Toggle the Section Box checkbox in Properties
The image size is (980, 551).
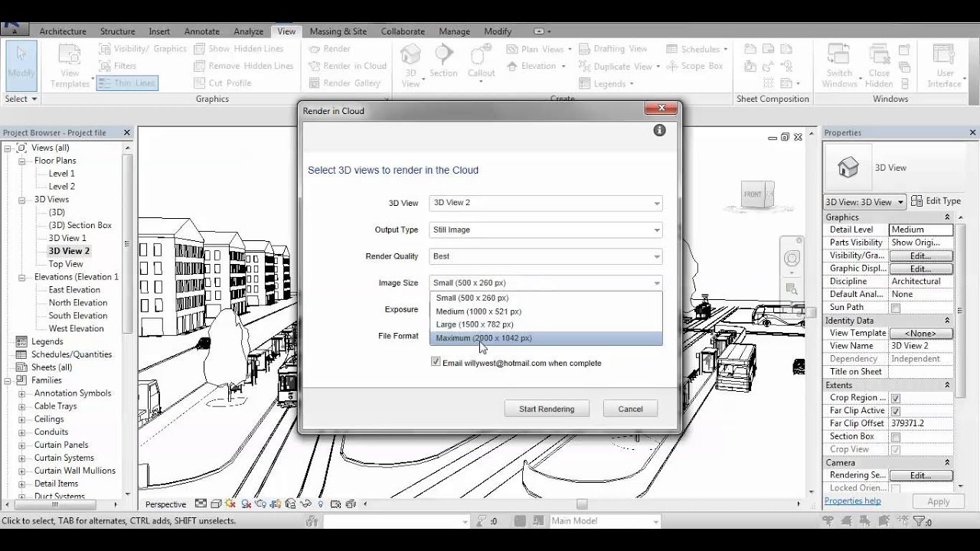[895, 437]
